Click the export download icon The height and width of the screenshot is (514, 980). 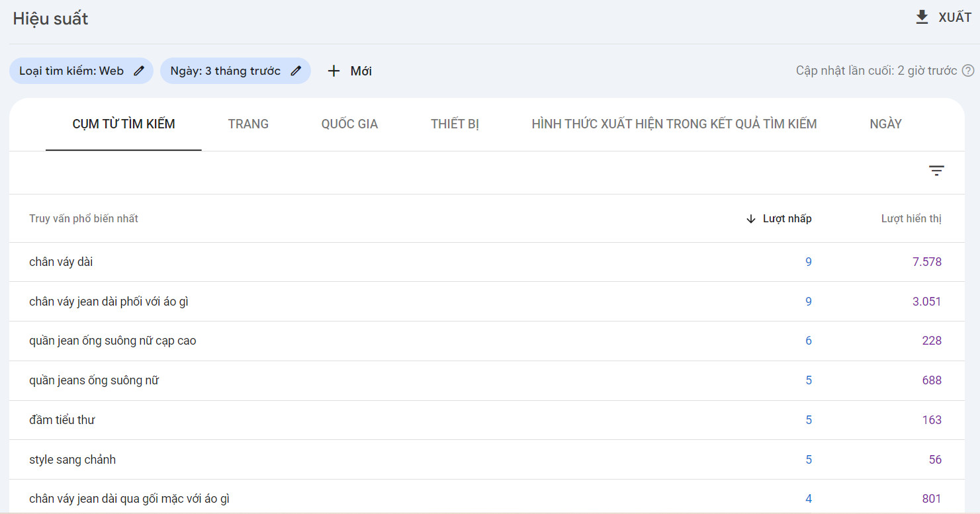[x=922, y=18]
